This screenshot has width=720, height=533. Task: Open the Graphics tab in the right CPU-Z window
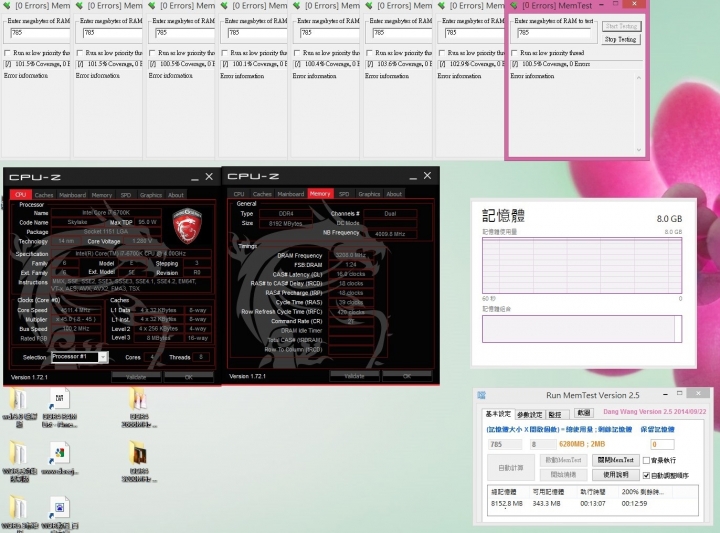(x=369, y=194)
